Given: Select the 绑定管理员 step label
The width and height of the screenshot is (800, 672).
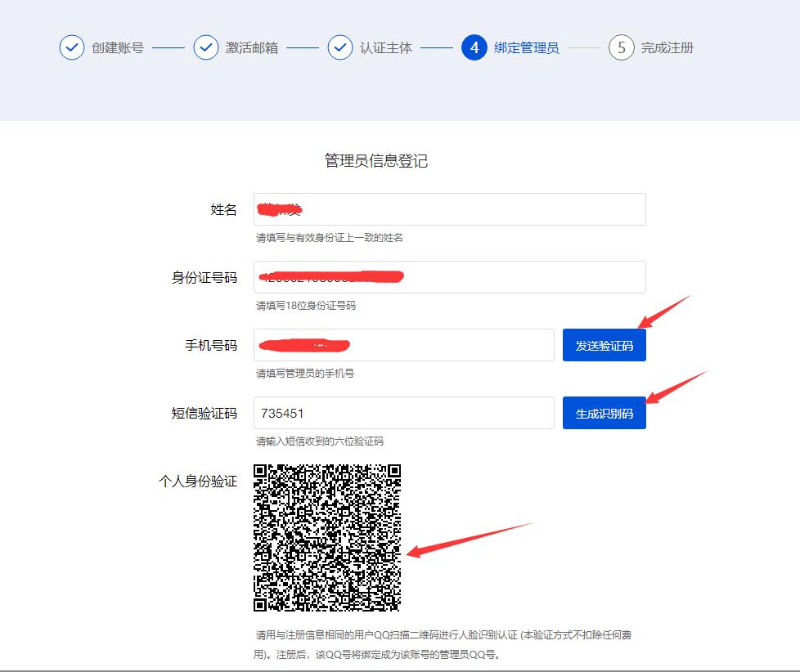Looking at the screenshot, I should coord(526,47).
